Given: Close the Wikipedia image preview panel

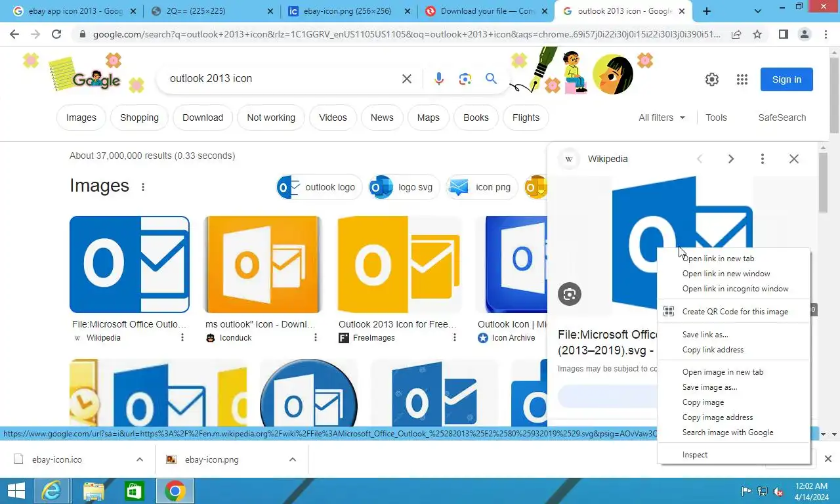Looking at the screenshot, I should (794, 159).
